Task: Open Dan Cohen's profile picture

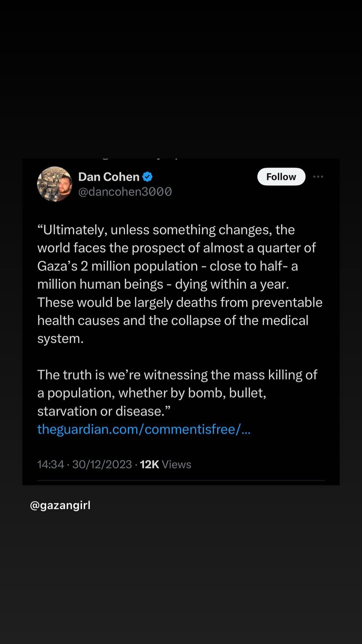Action: click(55, 184)
